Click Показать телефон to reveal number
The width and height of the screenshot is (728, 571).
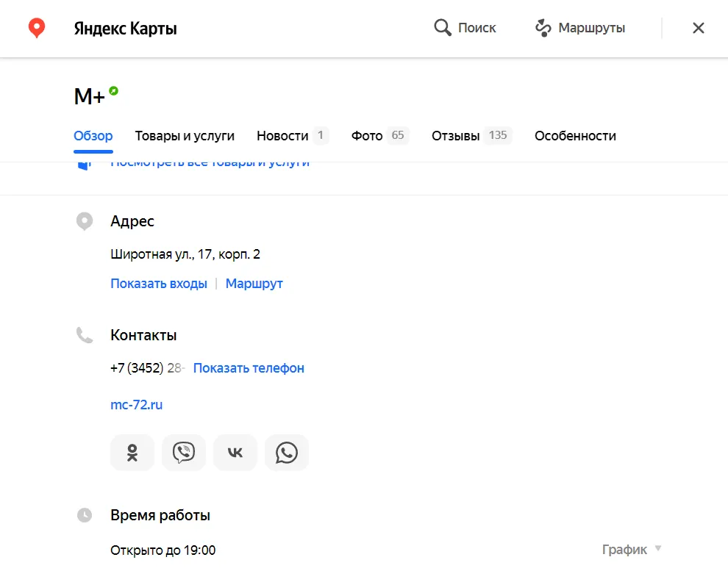coord(249,368)
